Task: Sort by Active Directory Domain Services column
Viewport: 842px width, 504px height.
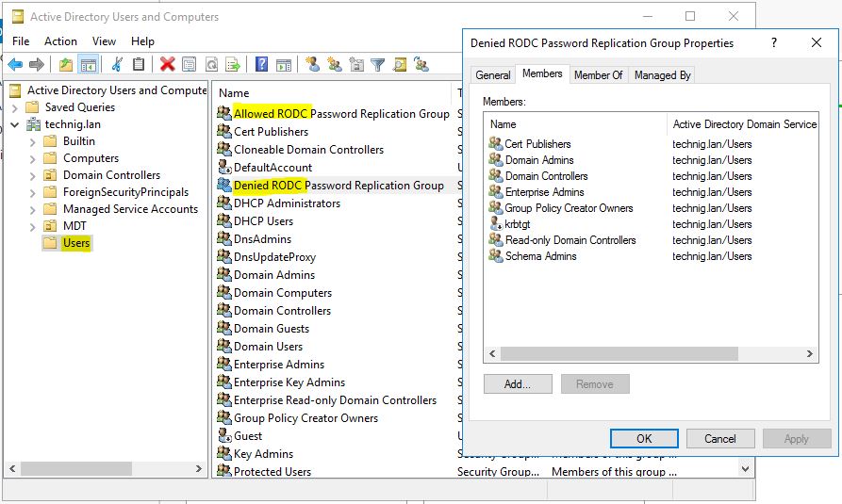Action: [x=743, y=124]
